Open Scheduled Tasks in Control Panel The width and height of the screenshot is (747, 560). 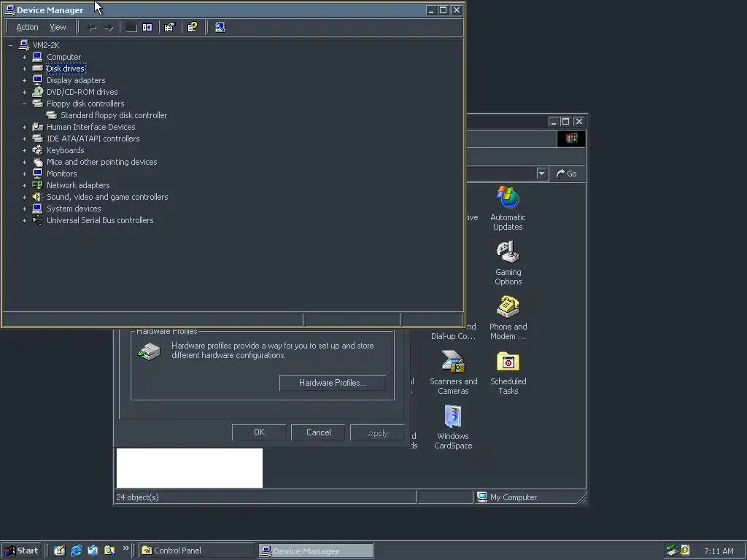(x=508, y=373)
